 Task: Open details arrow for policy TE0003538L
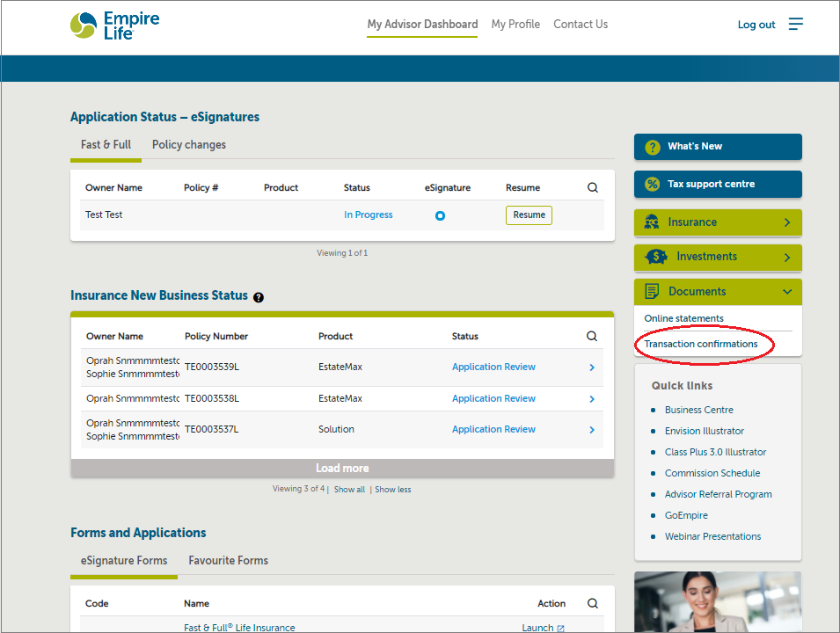click(592, 399)
